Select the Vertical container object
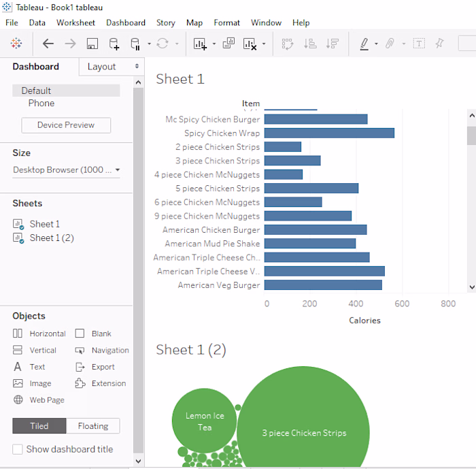The image size is (476, 469). (35, 350)
